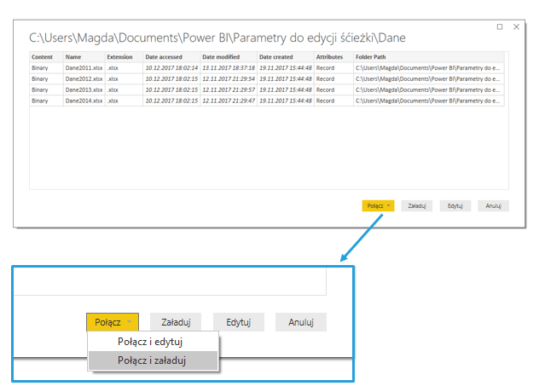Select 'Połącz i załaduj' menu option
539x392 pixels.
point(154,360)
